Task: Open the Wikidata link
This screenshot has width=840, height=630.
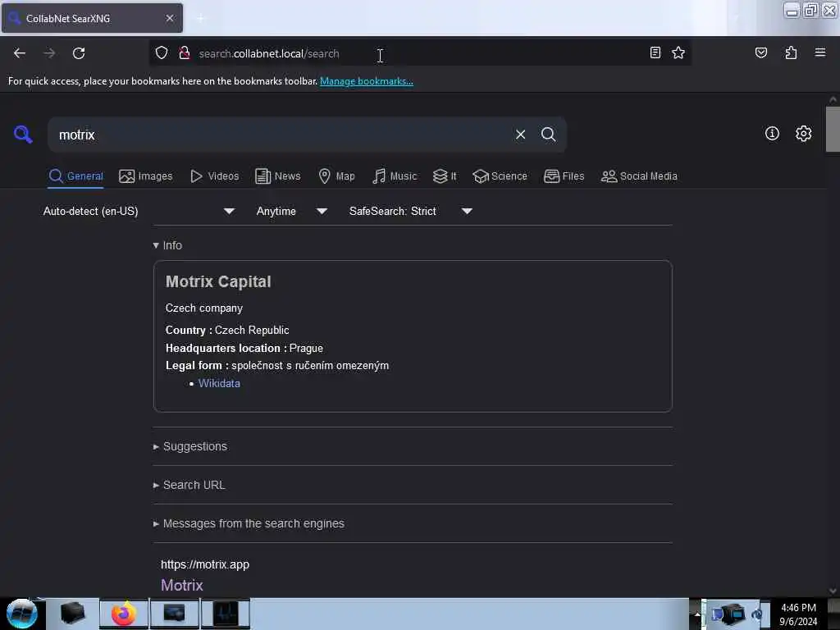Action: pos(219,384)
